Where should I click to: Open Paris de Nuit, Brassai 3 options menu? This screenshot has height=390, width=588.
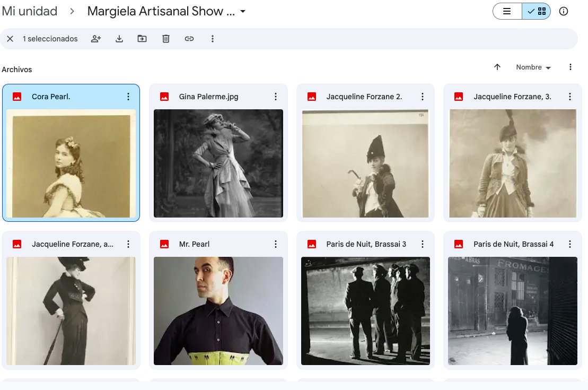click(x=423, y=244)
